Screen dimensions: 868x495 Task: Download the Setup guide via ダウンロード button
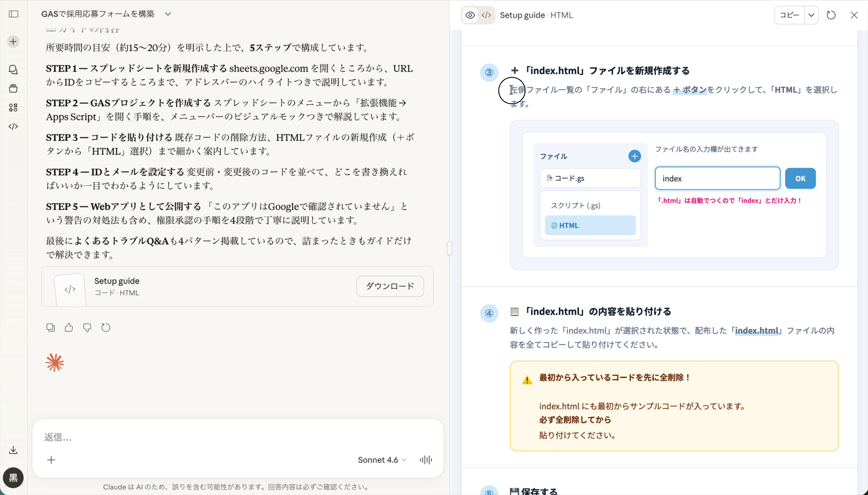click(x=390, y=286)
